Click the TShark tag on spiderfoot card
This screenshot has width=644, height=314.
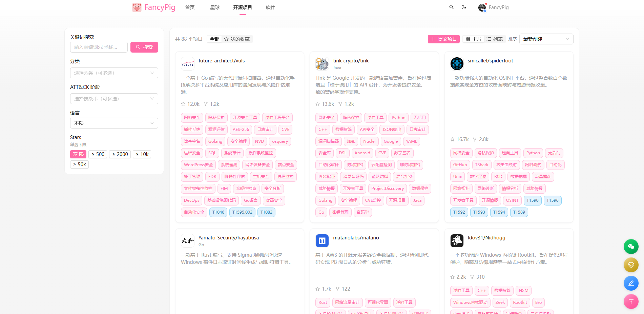point(482,165)
